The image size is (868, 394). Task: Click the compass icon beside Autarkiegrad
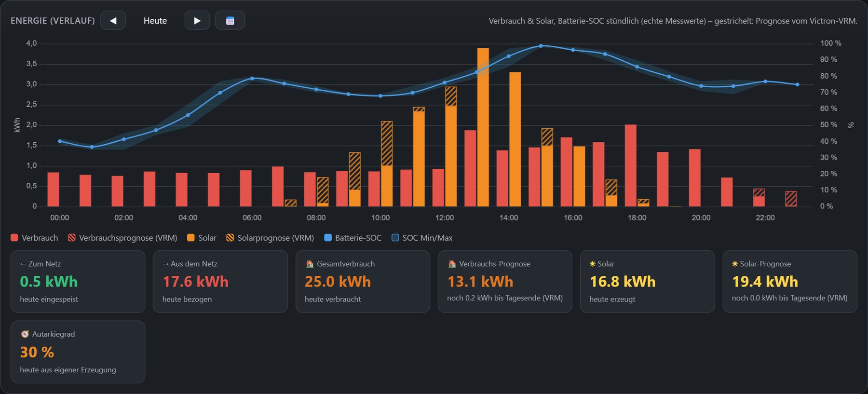(25, 334)
